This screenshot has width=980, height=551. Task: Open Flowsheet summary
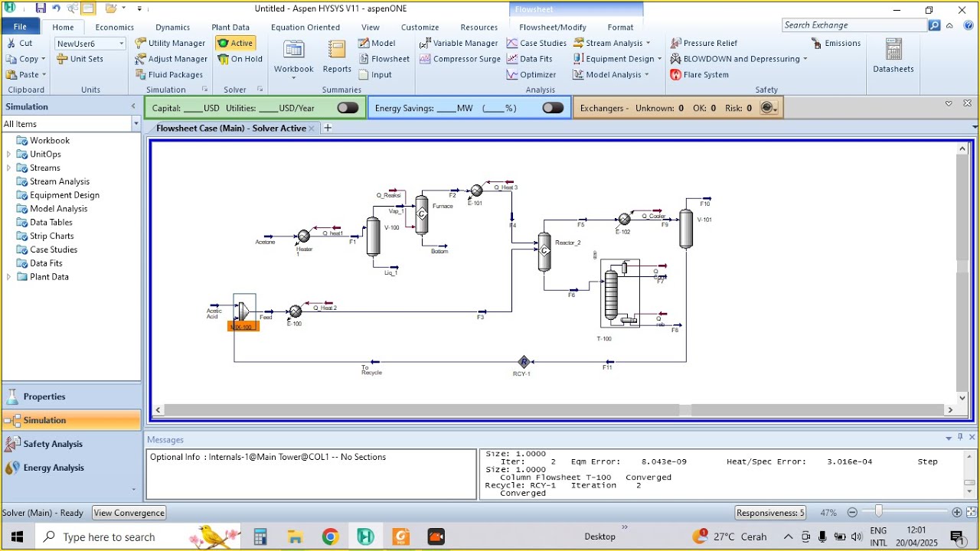pyautogui.click(x=384, y=59)
